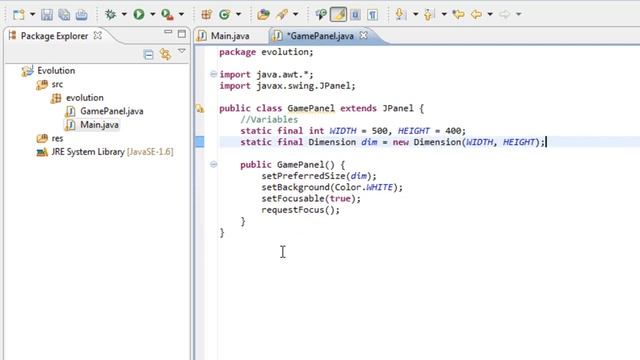
Task: Click the Debug bug icon
Action: pos(110,15)
